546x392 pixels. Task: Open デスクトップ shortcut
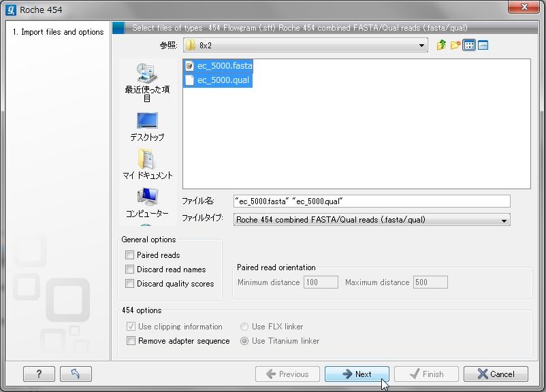click(147, 127)
